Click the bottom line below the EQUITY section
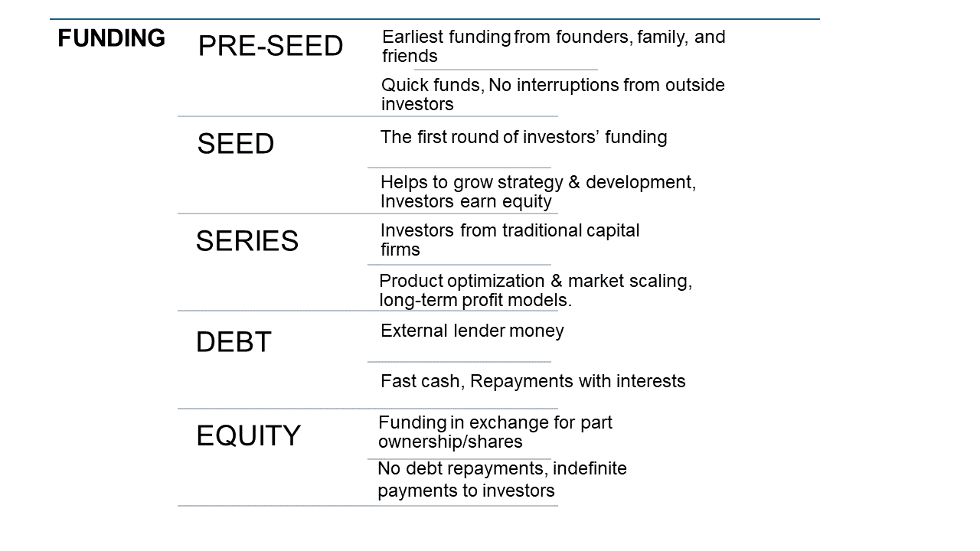This screenshot has width=980, height=551. [367, 505]
